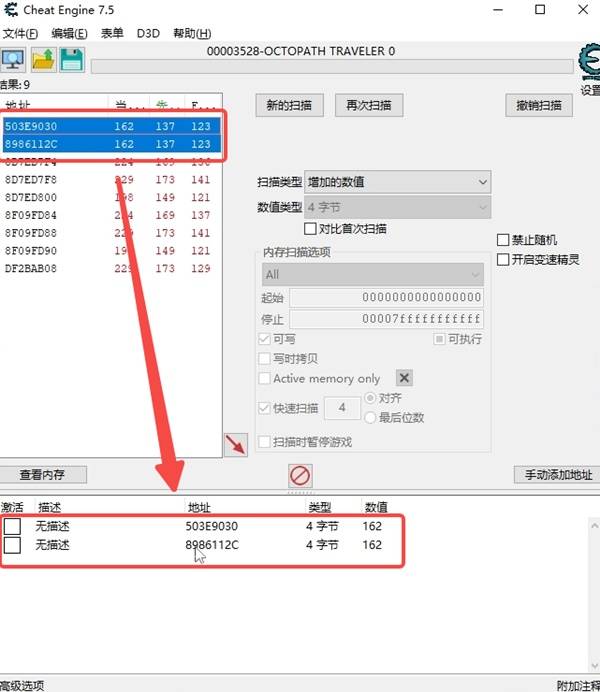The image size is (600, 692).
Task: Click the save floppy disk icon
Action: 71,60
